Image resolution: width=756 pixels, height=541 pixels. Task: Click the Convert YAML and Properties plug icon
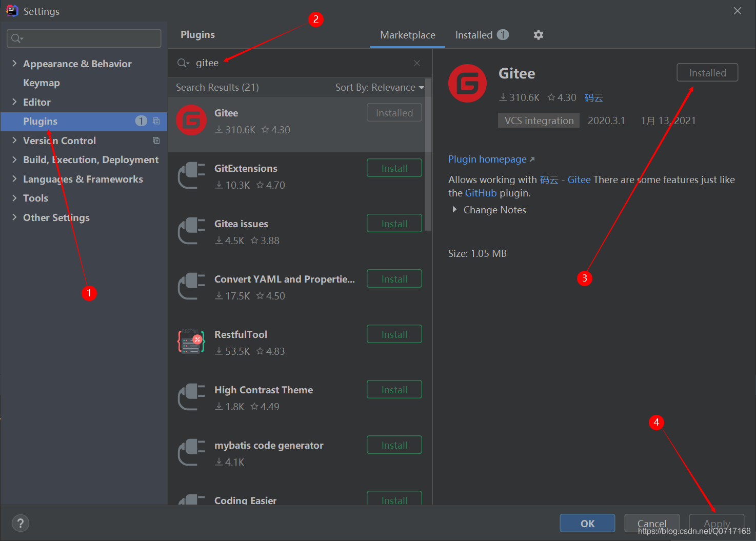pyautogui.click(x=191, y=286)
